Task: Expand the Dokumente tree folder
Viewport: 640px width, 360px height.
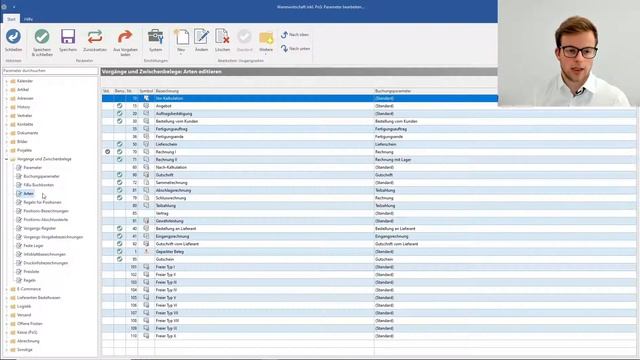Action: tap(7, 133)
